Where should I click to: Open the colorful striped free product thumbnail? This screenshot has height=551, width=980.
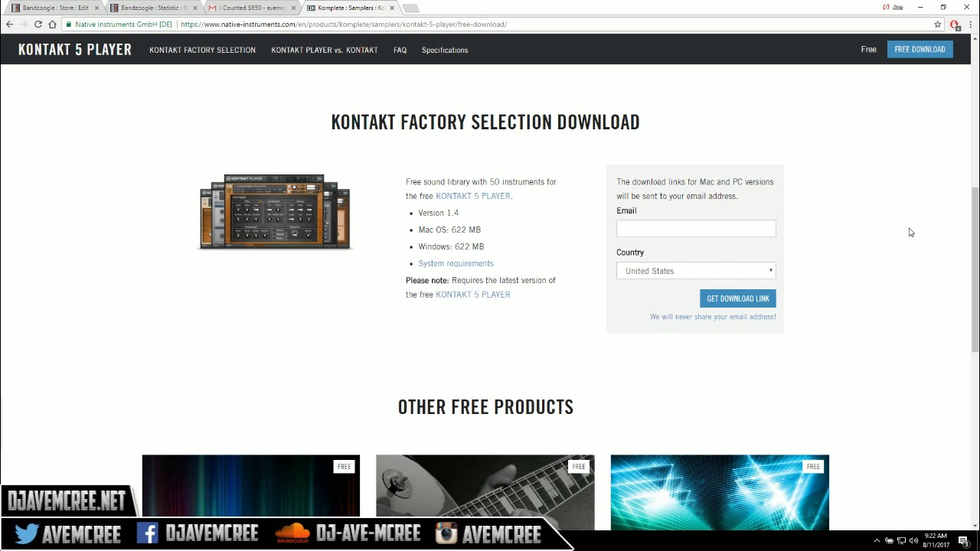[x=250, y=492]
